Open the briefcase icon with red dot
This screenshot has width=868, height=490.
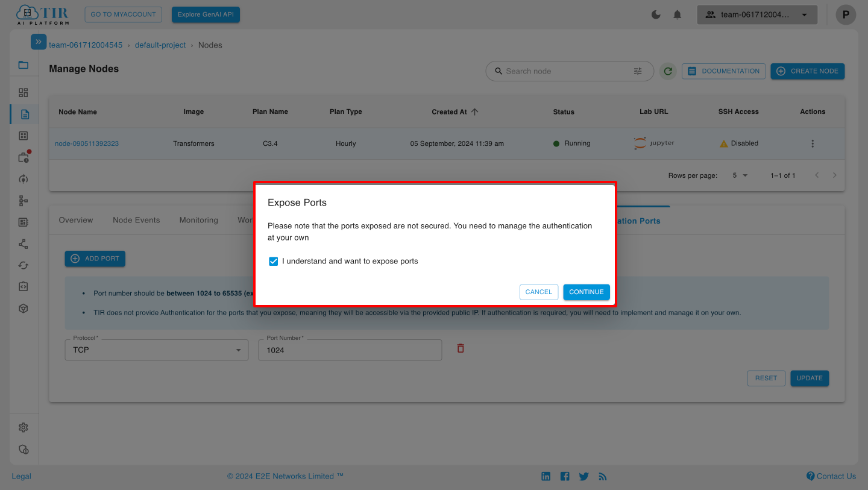[x=24, y=157]
